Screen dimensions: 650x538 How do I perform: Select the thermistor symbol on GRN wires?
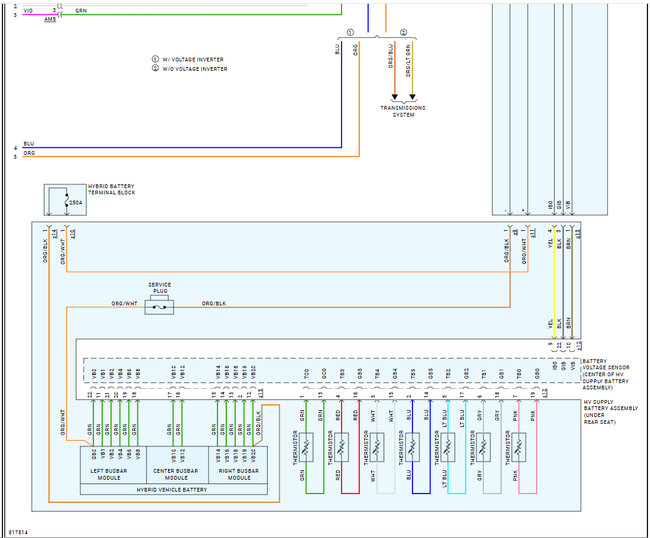[306, 447]
